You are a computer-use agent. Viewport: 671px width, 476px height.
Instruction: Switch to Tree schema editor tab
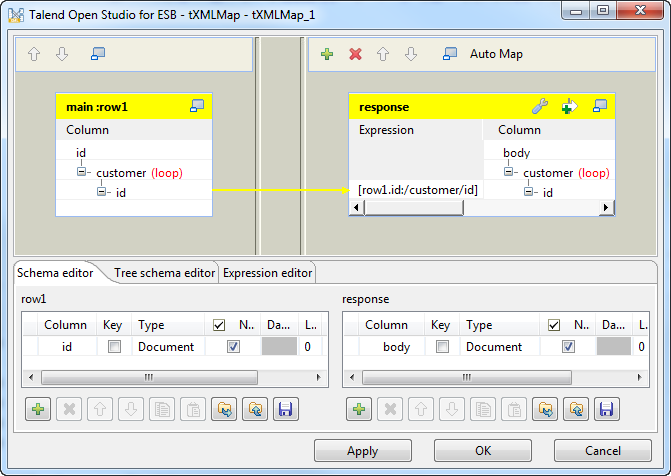[164, 273]
